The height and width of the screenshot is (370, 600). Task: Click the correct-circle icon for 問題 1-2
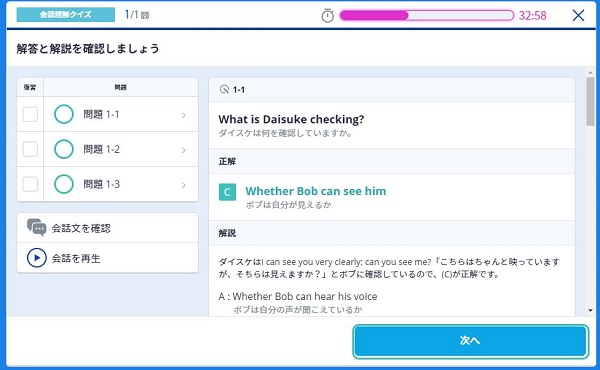tap(64, 149)
